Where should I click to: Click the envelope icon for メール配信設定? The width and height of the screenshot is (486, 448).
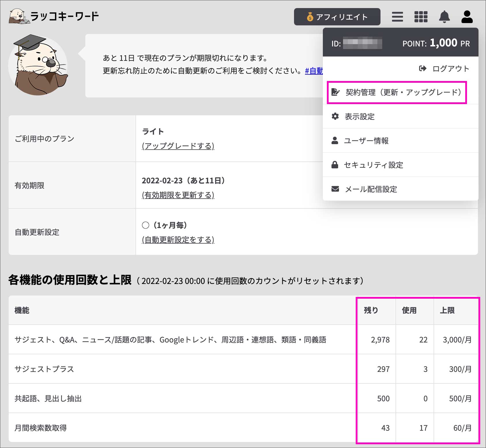(x=335, y=189)
